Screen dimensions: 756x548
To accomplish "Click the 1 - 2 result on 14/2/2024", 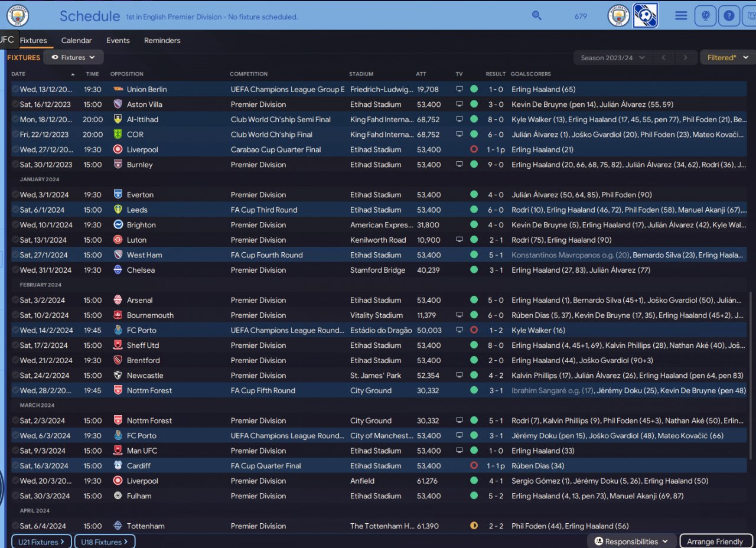I will point(496,330).
